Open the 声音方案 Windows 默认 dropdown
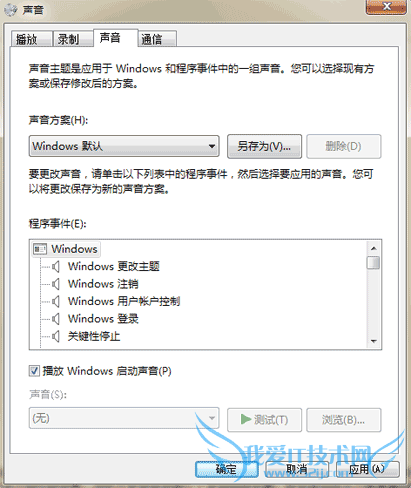411x488 pixels. tap(124, 146)
